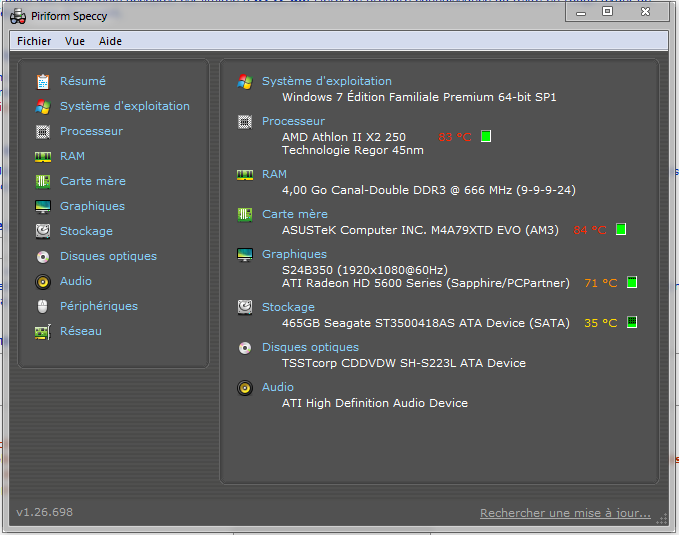Open the Audio section in the sidebar

click(x=76, y=281)
